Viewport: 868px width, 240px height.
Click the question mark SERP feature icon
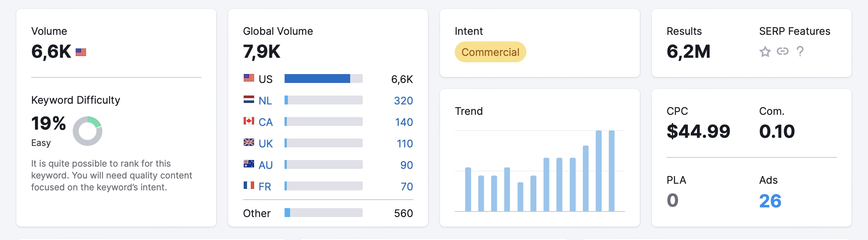point(800,51)
